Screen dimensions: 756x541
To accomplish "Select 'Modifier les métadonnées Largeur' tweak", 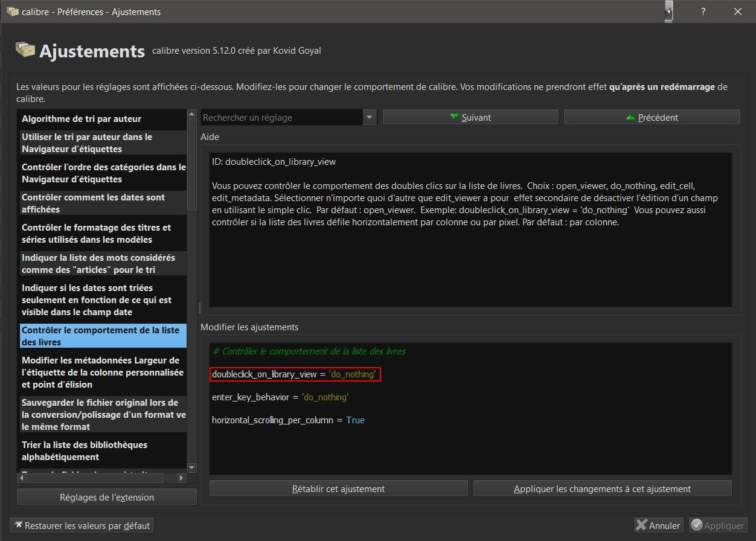I will click(x=103, y=373).
